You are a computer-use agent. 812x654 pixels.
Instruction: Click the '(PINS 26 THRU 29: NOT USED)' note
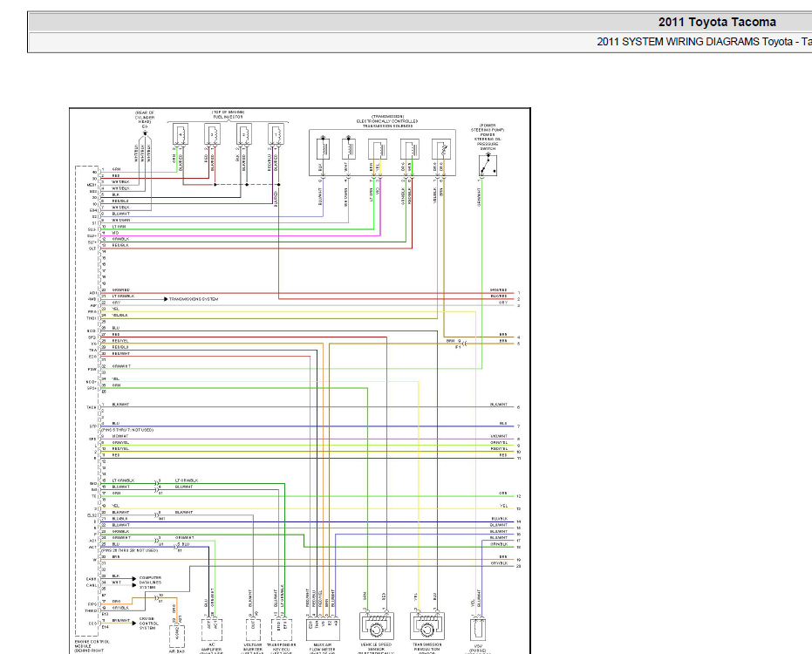pos(130,550)
